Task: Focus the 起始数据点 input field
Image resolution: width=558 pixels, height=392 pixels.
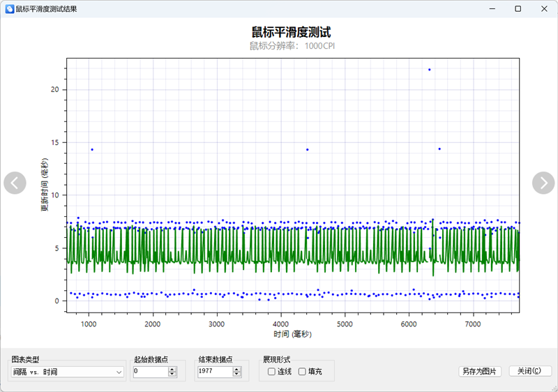Action: coord(149,372)
